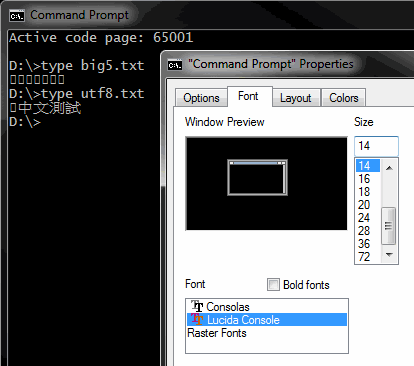414x366 pixels.
Task: Open the Layout tab
Action: 296,98
